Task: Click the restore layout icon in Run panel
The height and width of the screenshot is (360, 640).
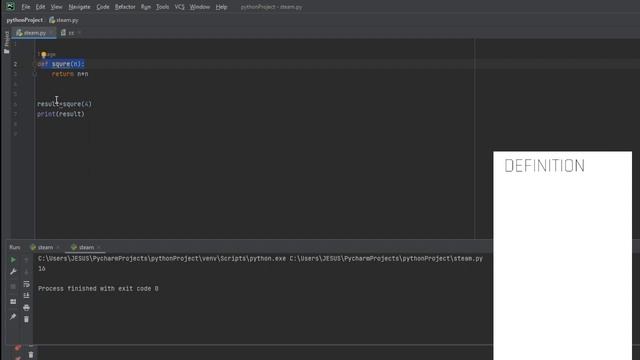Action: tap(13, 302)
